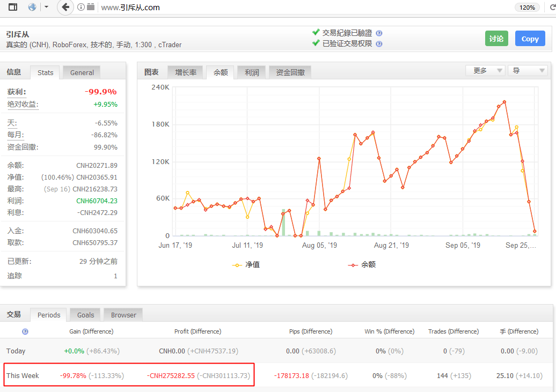Switch to the General tab
The image size is (556, 392).
coord(82,72)
